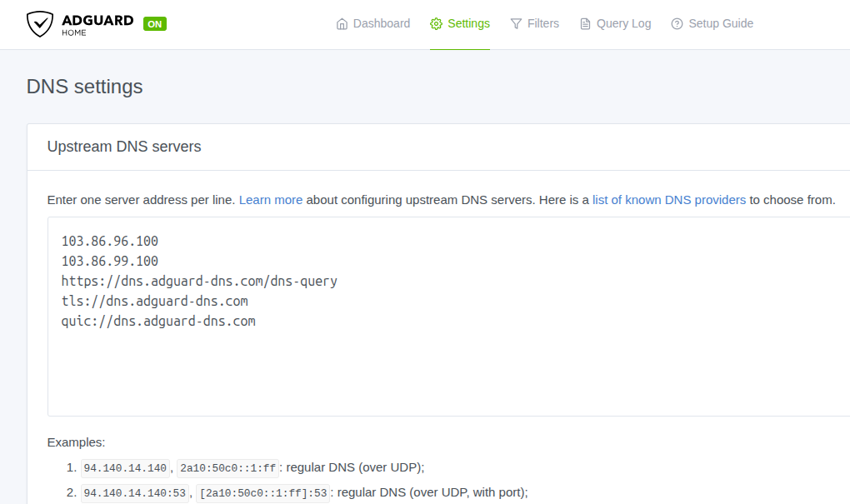Open the Learn more link
The width and height of the screenshot is (850, 504).
click(271, 200)
